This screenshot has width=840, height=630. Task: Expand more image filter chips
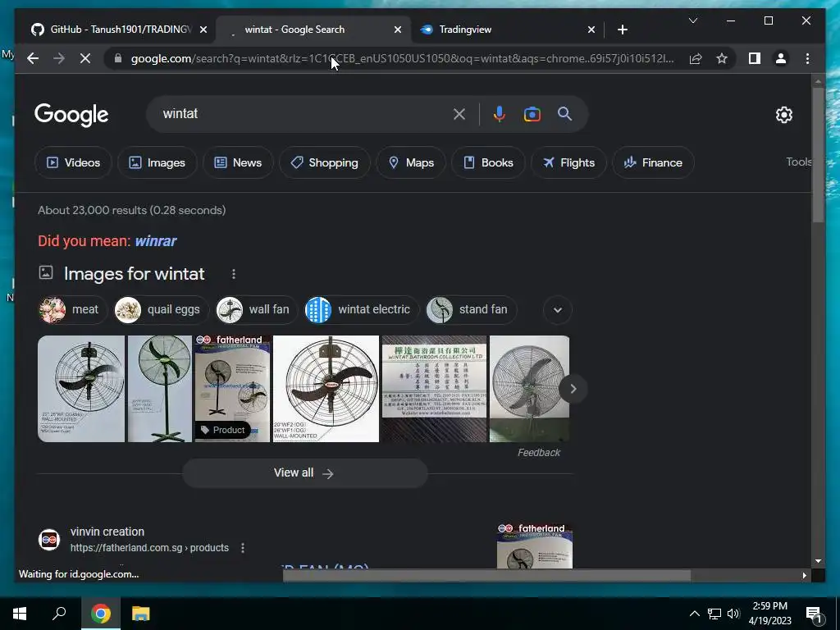pos(558,309)
